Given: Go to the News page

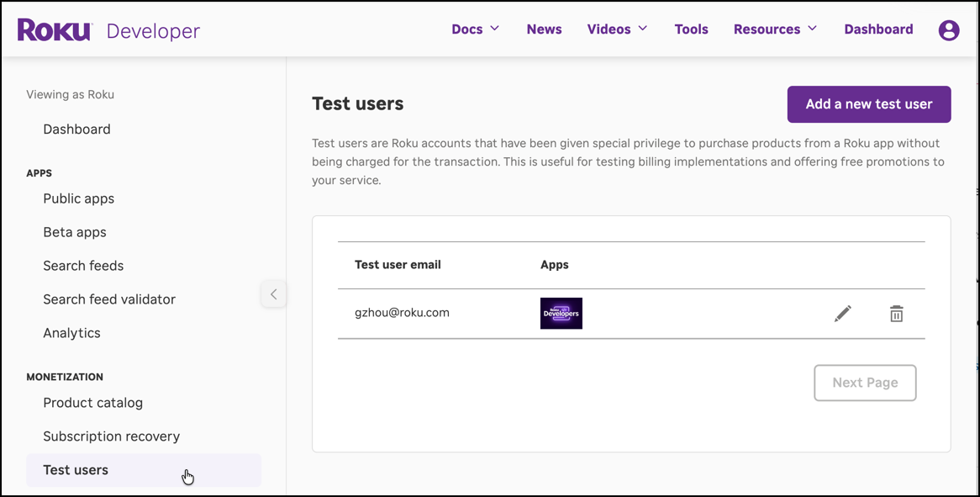Looking at the screenshot, I should point(545,29).
